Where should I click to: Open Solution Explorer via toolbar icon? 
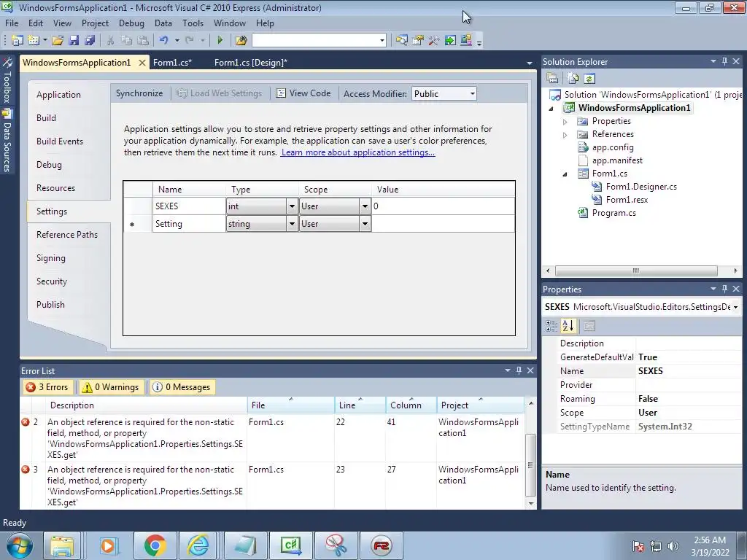point(402,41)
